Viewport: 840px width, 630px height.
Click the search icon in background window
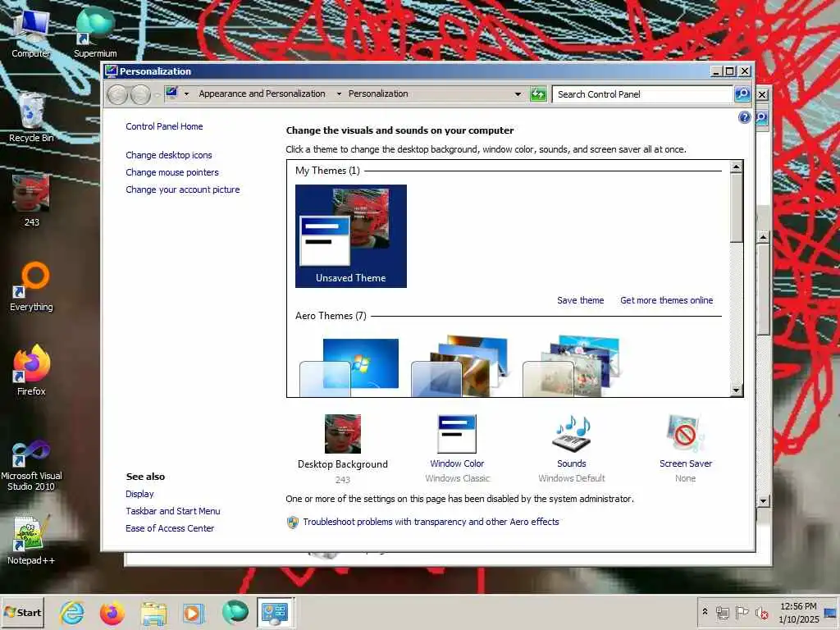tap(762, 118)
